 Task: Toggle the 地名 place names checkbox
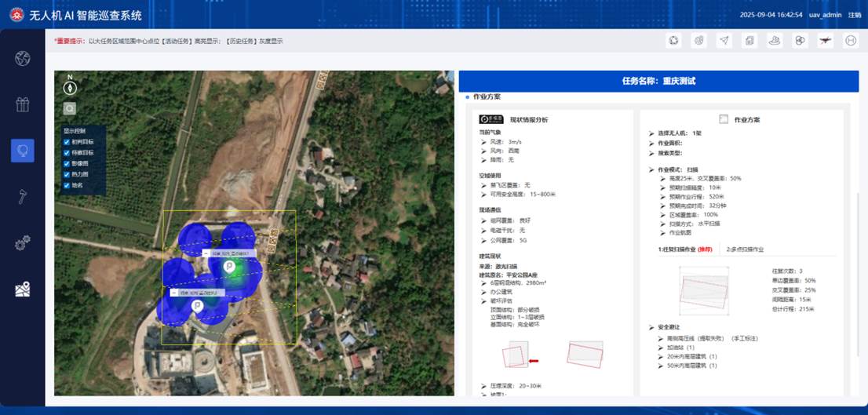pos(67,186)
